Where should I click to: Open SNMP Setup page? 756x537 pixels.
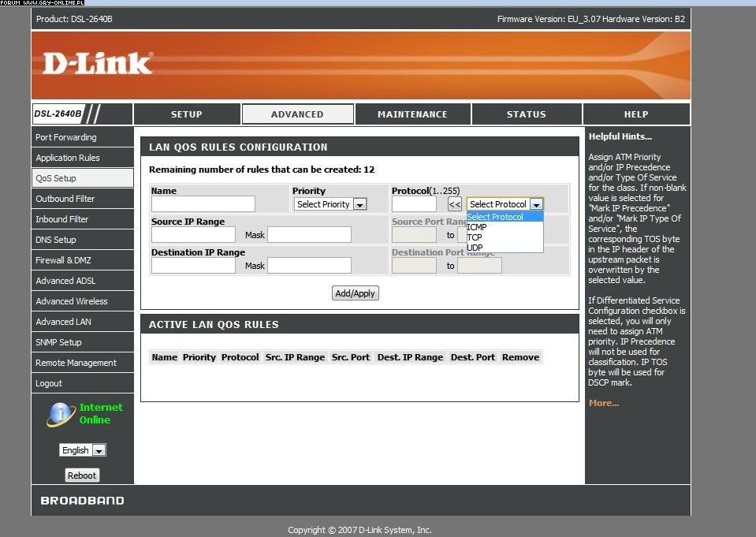83,342
